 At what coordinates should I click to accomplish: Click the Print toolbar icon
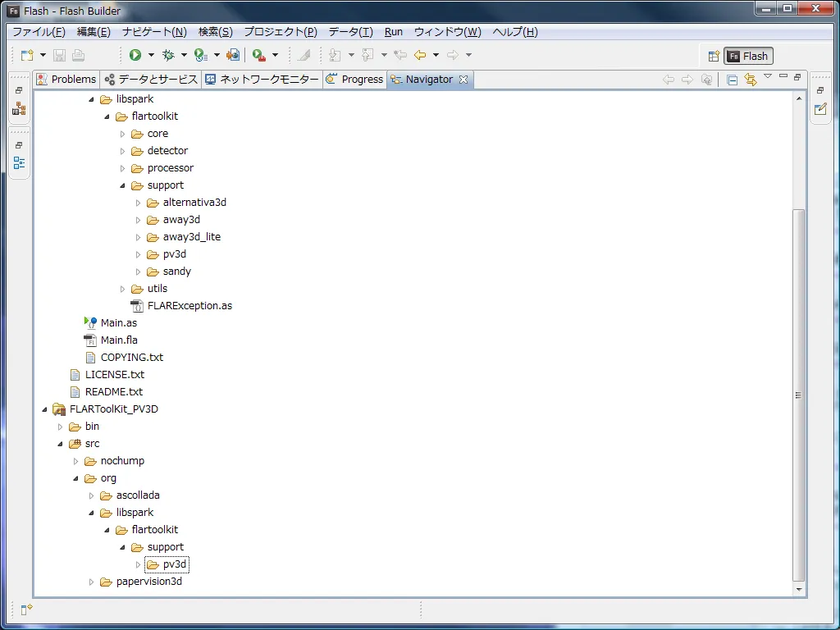click(78, 55)
